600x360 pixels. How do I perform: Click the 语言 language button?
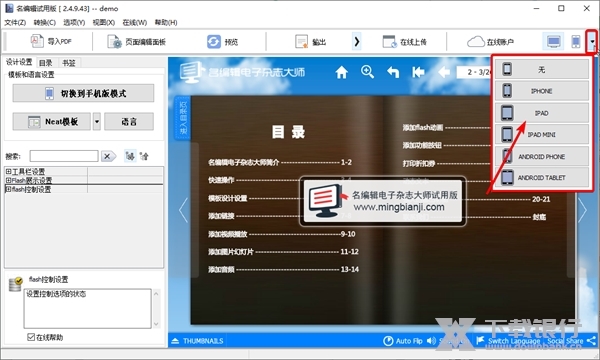point(129,122)
